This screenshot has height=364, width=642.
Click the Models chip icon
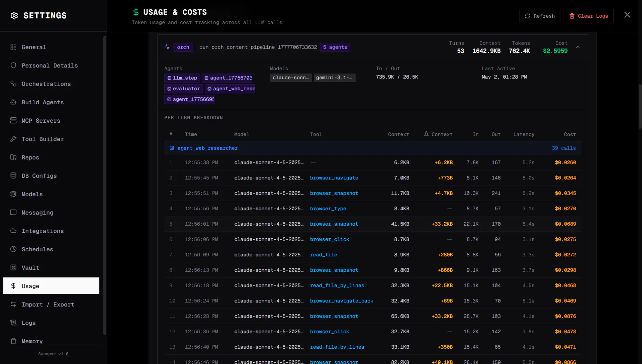pos(13,194)
